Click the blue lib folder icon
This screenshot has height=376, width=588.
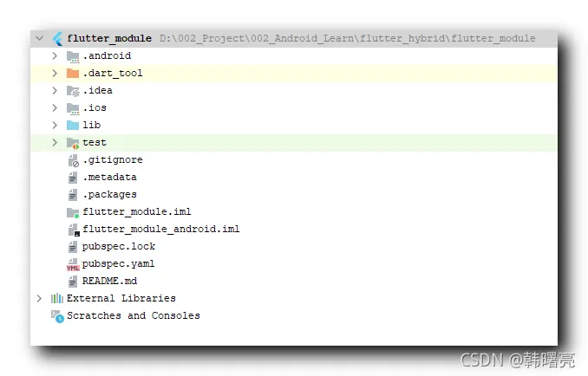click(x=73, y=125)
